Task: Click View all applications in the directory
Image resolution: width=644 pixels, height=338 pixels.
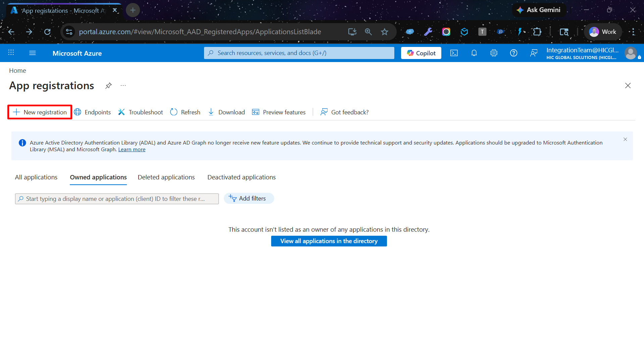Action: [329, 241]
